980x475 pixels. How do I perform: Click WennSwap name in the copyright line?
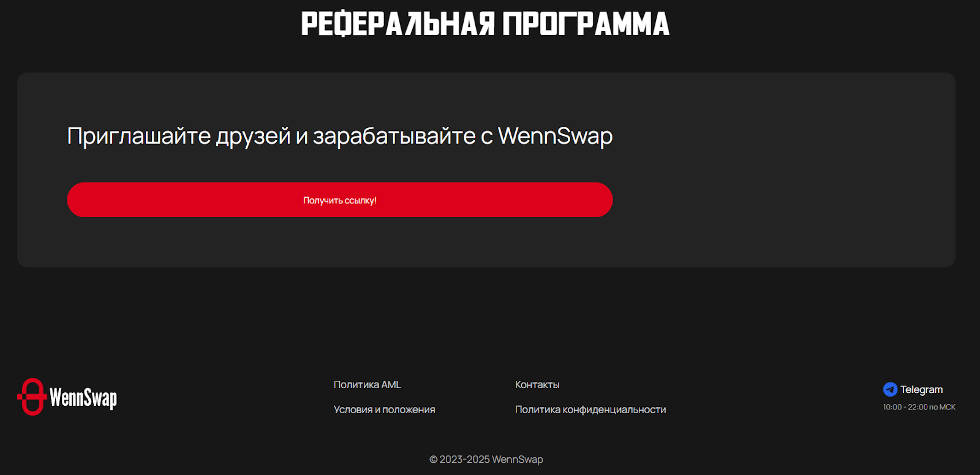click(x=518, y=459)
